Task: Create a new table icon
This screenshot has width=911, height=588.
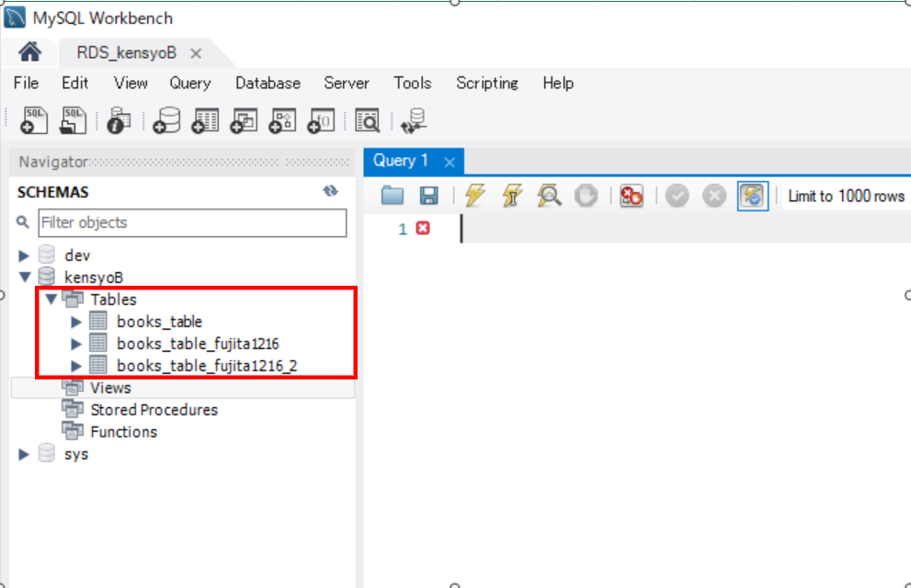Action: tap(205, 120)
